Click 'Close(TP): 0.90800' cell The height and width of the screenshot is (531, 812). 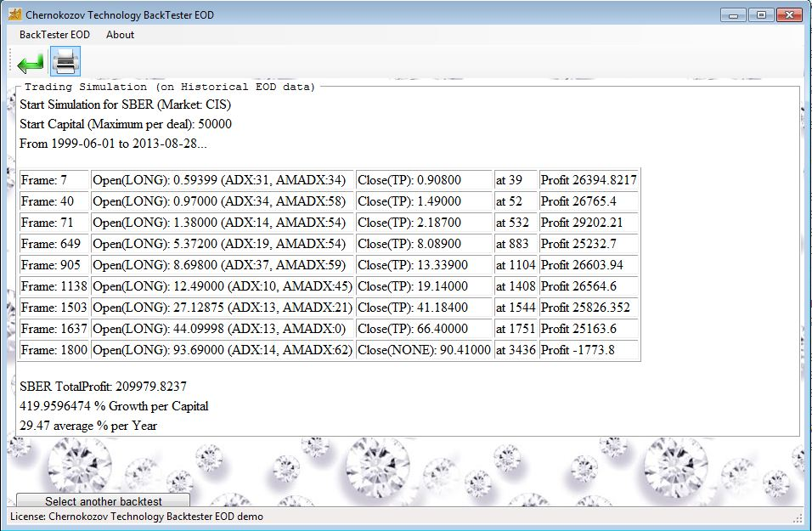(x=424, y=180)
